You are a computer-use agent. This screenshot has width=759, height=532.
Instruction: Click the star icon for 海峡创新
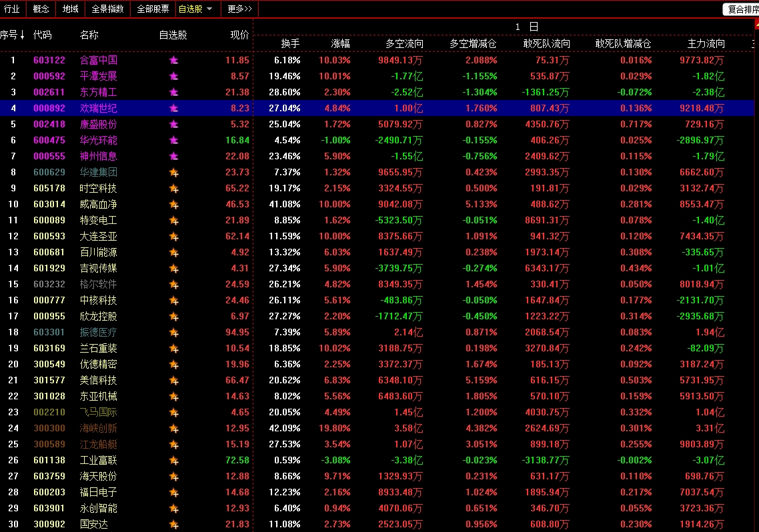(x=173, y=429)
